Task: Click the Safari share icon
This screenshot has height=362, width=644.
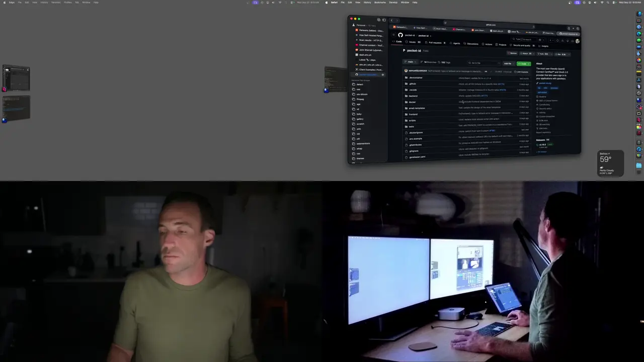Action: (x=569, y=29)
